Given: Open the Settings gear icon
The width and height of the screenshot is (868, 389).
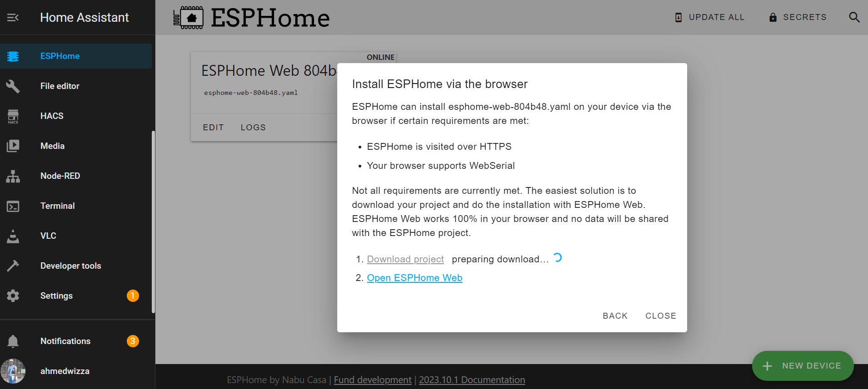Looking at the screenshot, I should tap(13, 296).
